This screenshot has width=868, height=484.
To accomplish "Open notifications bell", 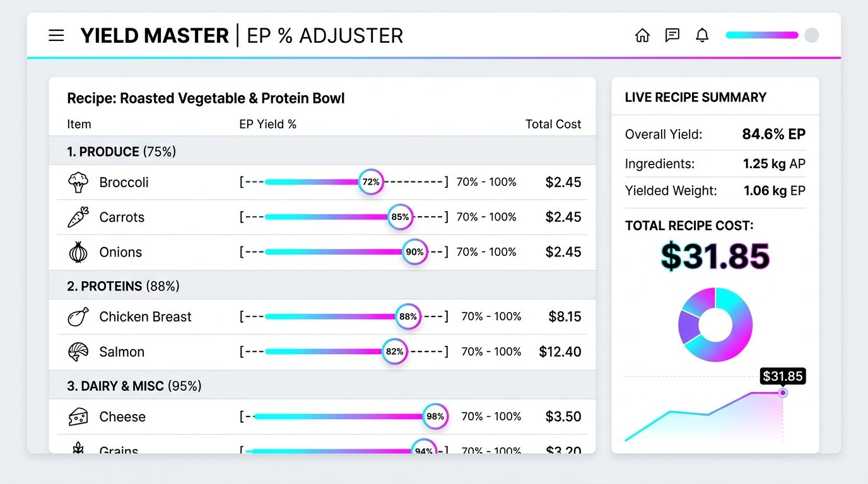I will coord(702,35).
